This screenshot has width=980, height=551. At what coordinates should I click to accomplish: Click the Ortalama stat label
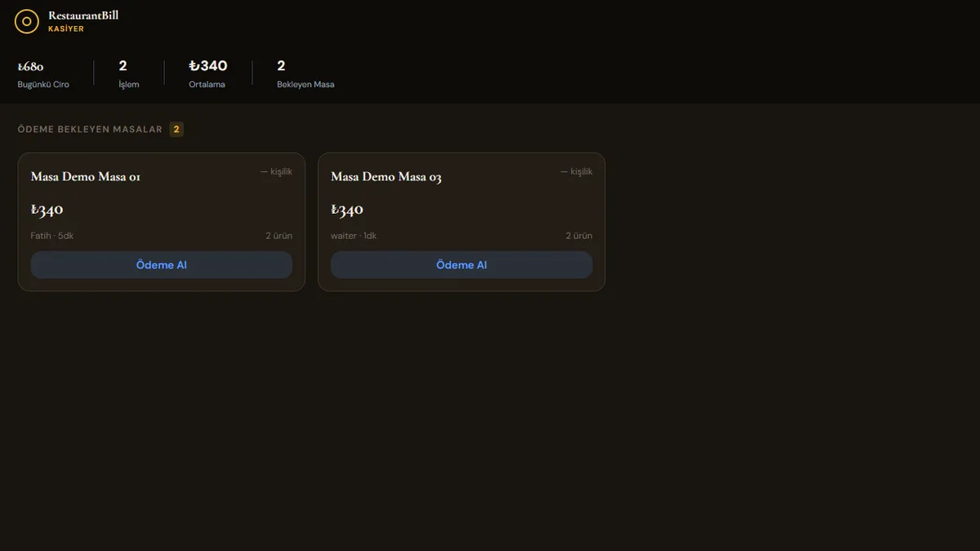coord(207,85)
